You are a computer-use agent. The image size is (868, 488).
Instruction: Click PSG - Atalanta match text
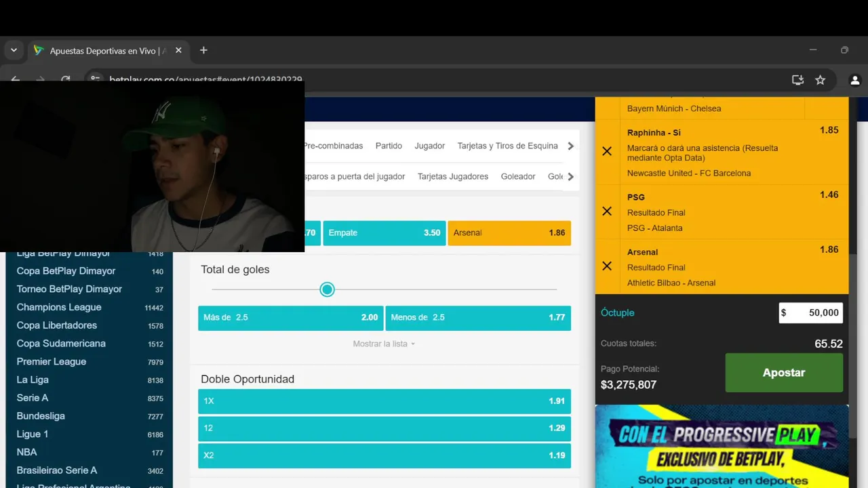point(655,228)
